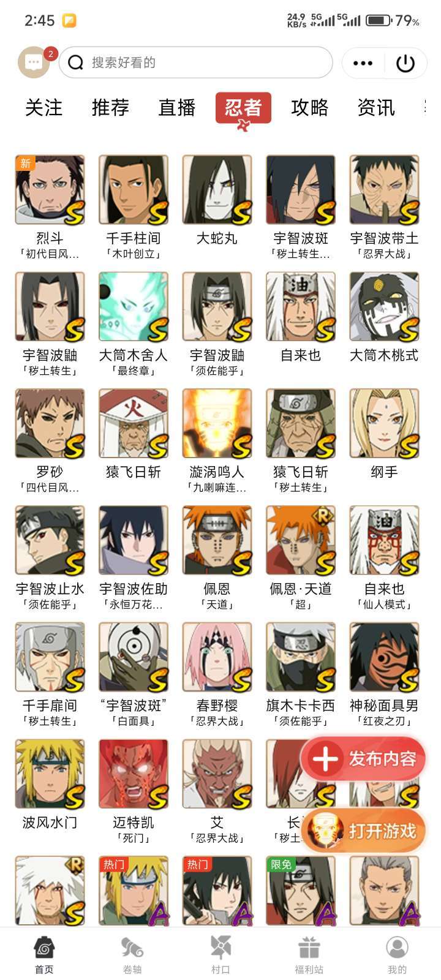Switch to the 推荐 tab
The height and width of the screenshot is (980, 441).
(x=110, y=108)
